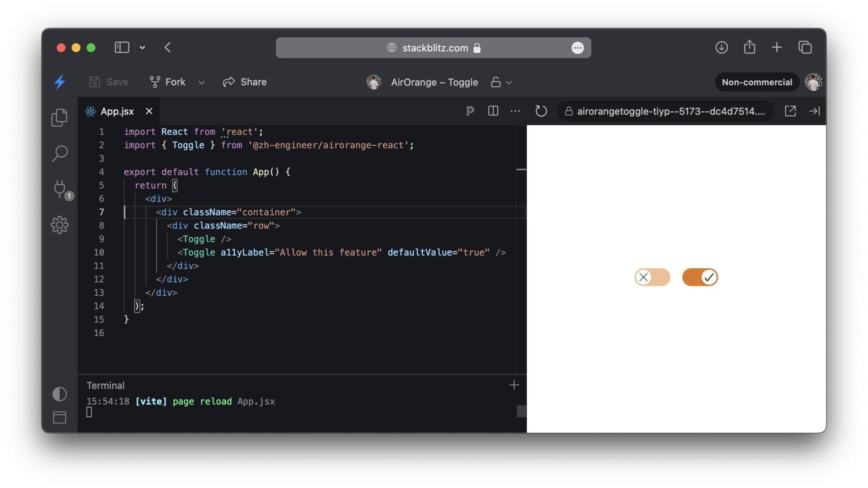Select the App.jsx editor tab
The image size is (868, 488).
[x=117, y=111]
